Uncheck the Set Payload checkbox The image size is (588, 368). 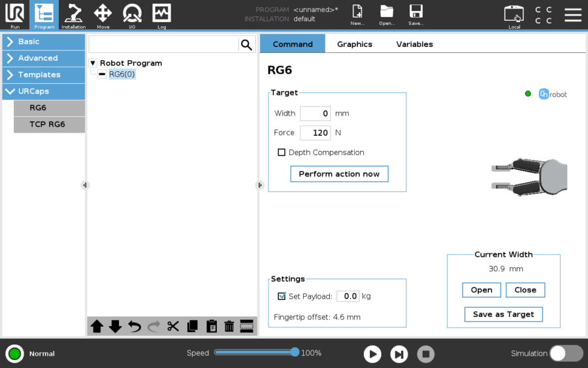coord(281,296)
